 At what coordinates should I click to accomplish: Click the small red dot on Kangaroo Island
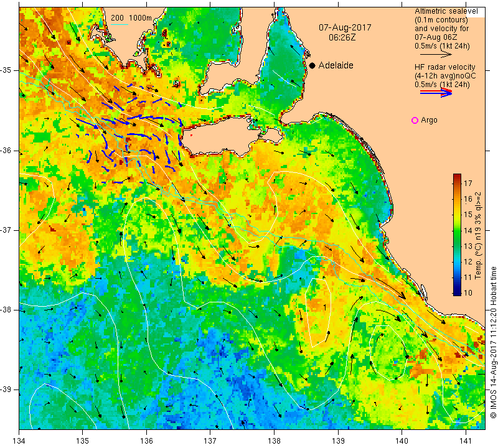(x=191, y=135)
